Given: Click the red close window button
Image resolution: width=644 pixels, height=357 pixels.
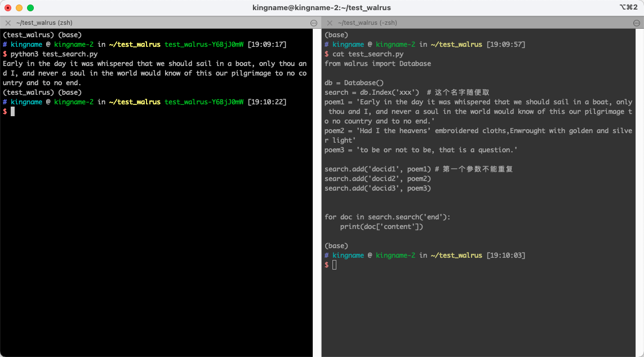Looking at the screenshot, I should click(x=8, y=8).
